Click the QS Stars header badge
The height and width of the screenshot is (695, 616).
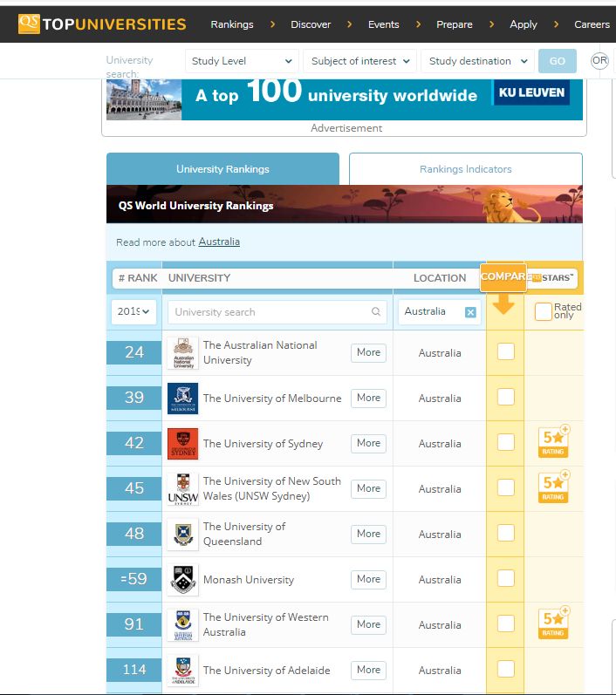(552, 278)
